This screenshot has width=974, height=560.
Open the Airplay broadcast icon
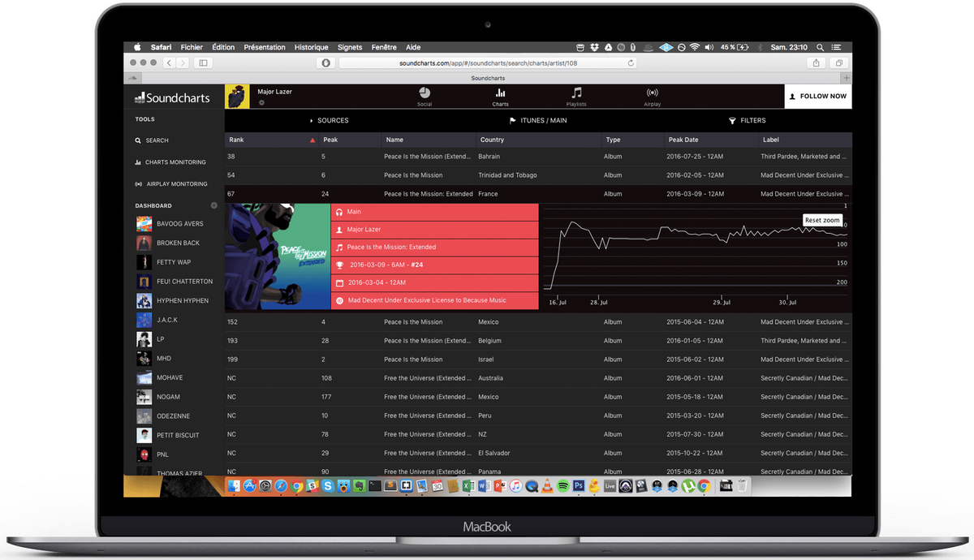(x=652, y=93)
